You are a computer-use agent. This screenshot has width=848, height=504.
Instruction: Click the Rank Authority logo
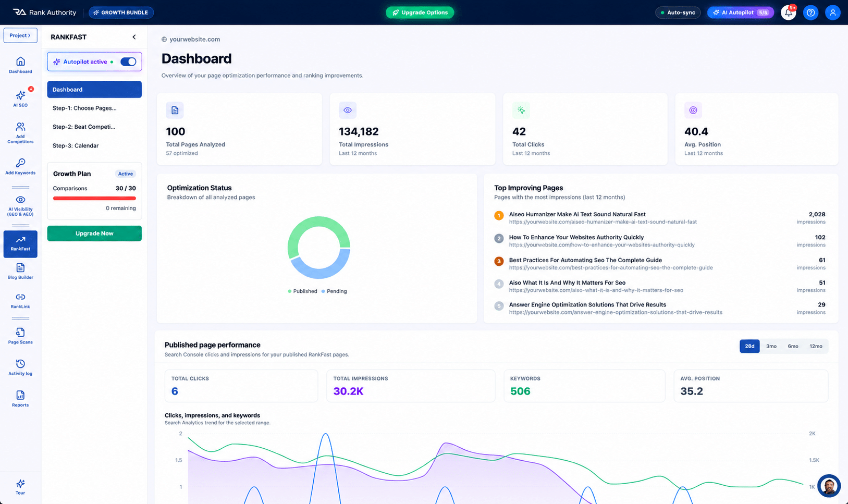pyautogui.click(x=44, y=13)
